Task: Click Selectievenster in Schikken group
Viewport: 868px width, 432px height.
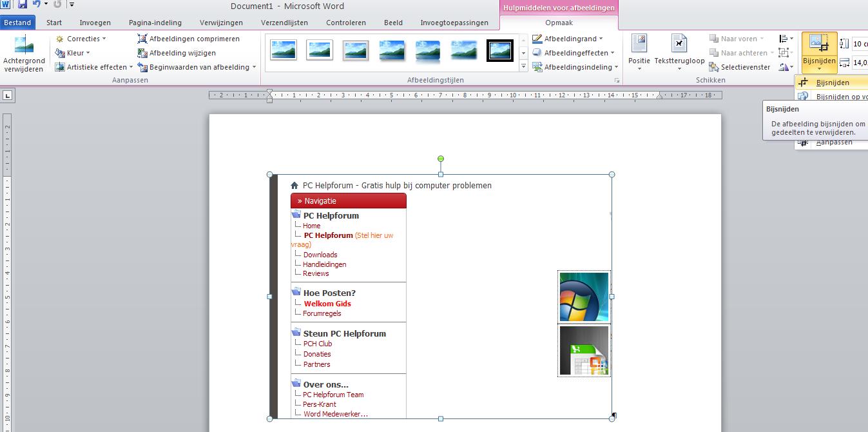Action: click(x=739, y=67)
